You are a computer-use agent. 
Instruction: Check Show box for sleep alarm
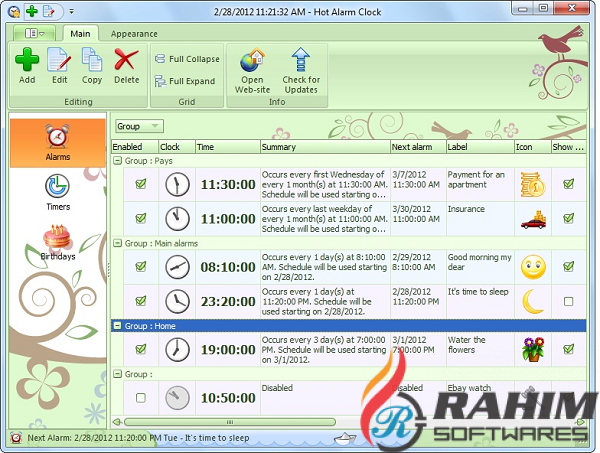point(568,301)
